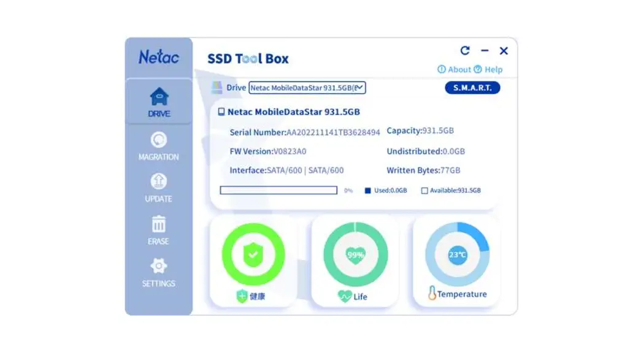
Task: Click the S.M.A.R.T. button
Action: tap(472, 88)
